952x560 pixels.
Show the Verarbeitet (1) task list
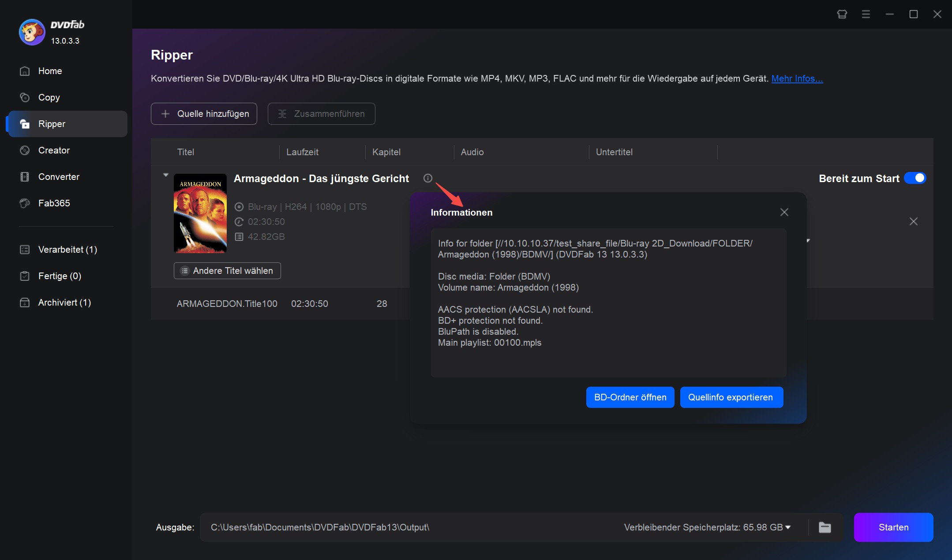pos(67,250)
